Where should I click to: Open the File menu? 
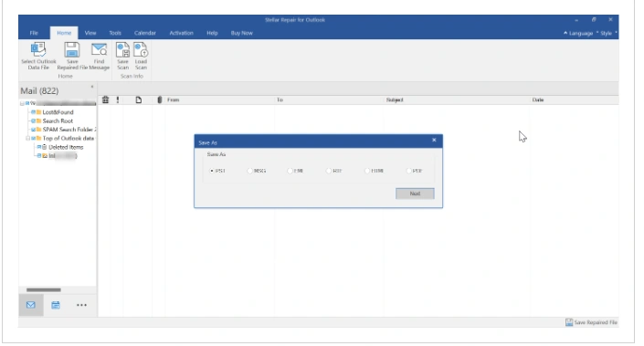point(34,33)
